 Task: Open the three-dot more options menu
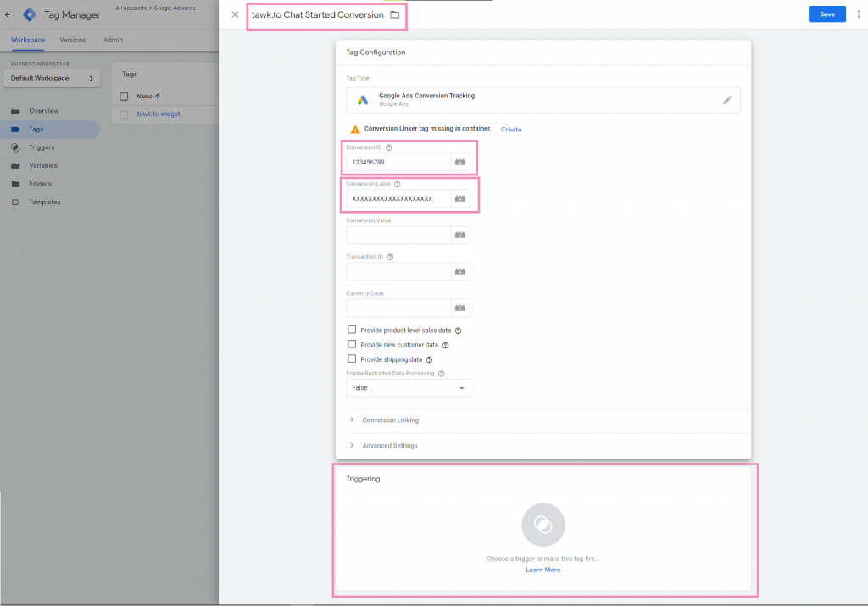click(x=859, y=14)
